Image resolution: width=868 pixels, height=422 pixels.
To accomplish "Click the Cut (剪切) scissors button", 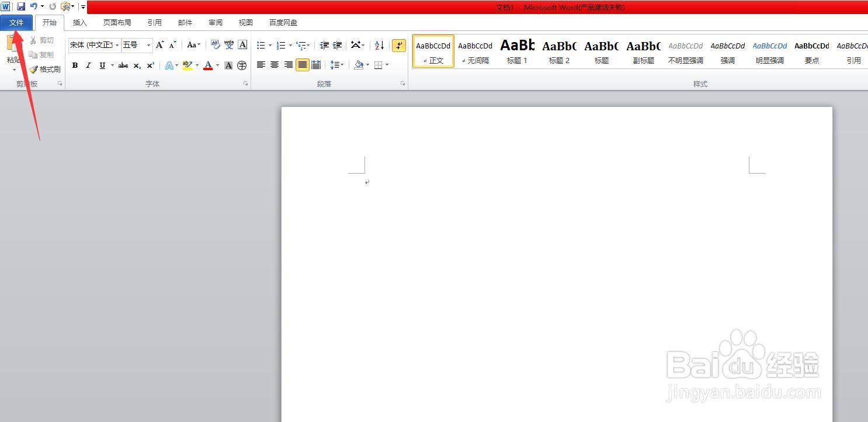I will coord(41,40).
